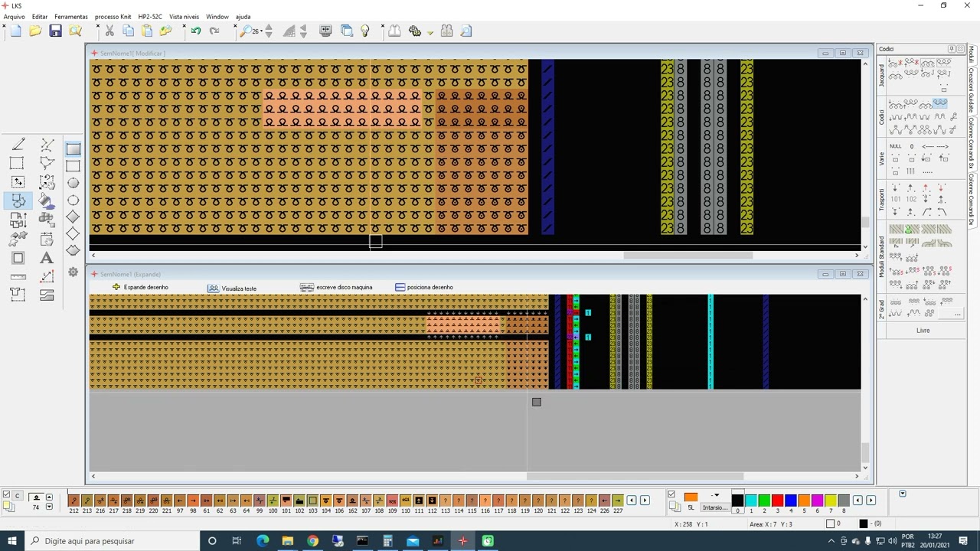Open the Moduli side tab
This screenshot has width=980, height=551.
(x=971, y=55)
